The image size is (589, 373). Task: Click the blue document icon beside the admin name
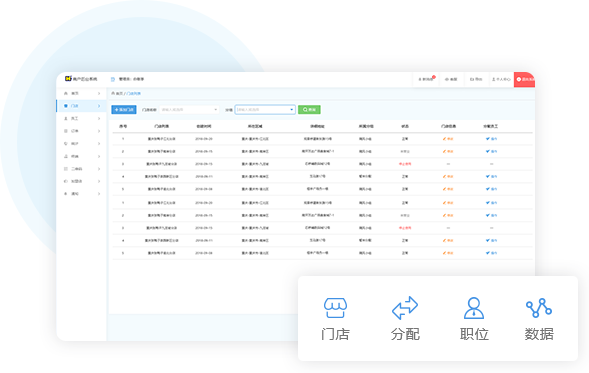click(x=113, y=79)
